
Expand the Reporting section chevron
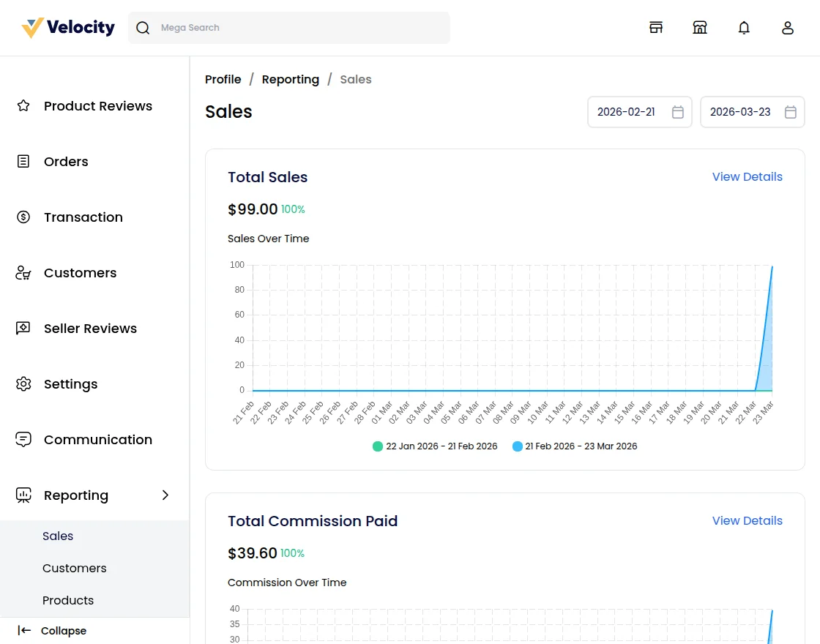pos(165,495)
